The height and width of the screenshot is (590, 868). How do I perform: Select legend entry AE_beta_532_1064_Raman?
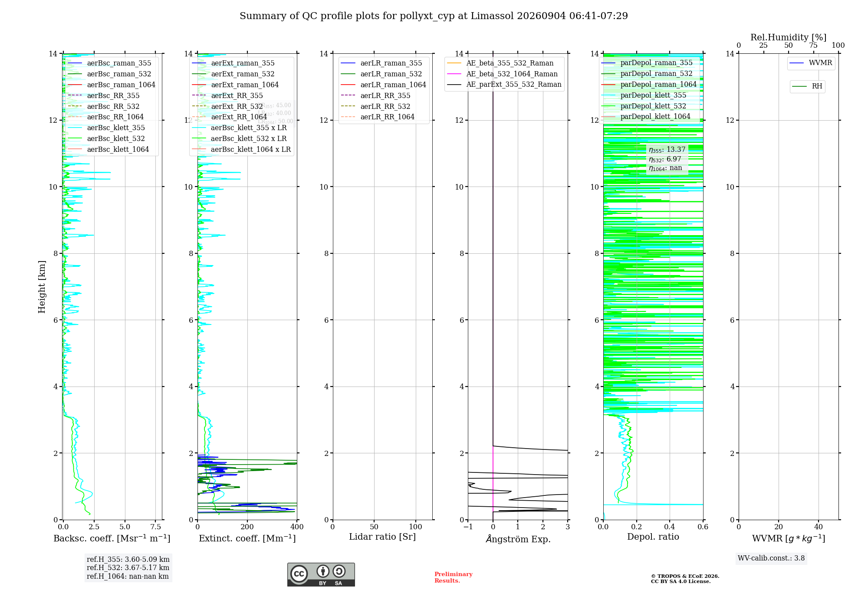502,74
